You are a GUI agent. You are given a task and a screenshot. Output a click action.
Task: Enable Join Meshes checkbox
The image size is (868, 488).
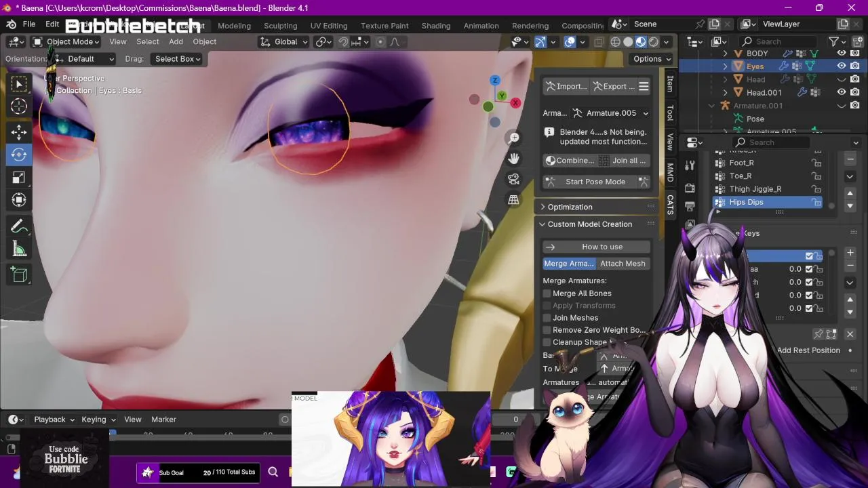pyautogui.click(x=547, y=318)
